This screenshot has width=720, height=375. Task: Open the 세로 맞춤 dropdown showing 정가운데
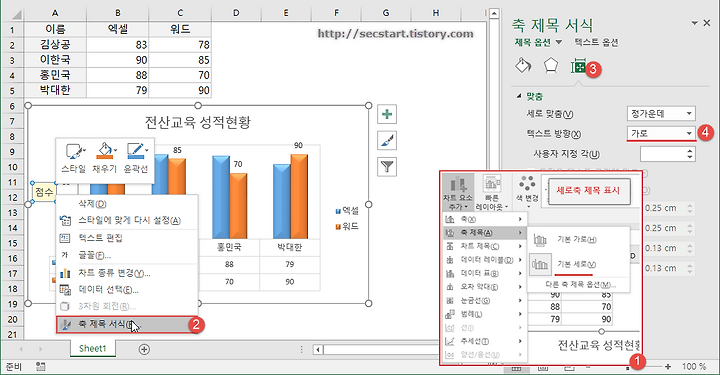[x=661, y=113]
